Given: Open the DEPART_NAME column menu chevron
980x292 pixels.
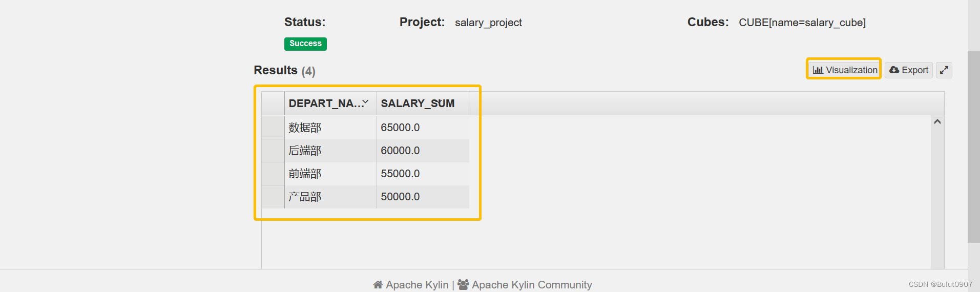Looking at the screenshot, I should (x=366, y=102).
